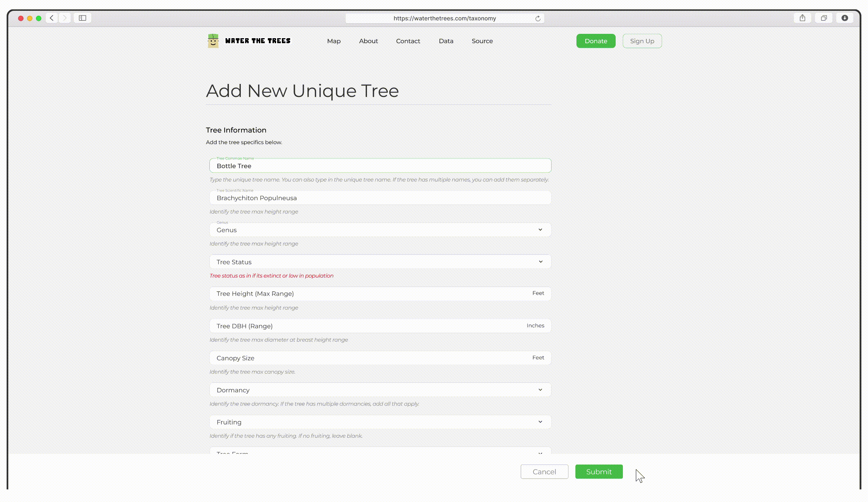Screen dimensions: 868x502
Task: Click the Sign Up button
Action: coord(642,41)
